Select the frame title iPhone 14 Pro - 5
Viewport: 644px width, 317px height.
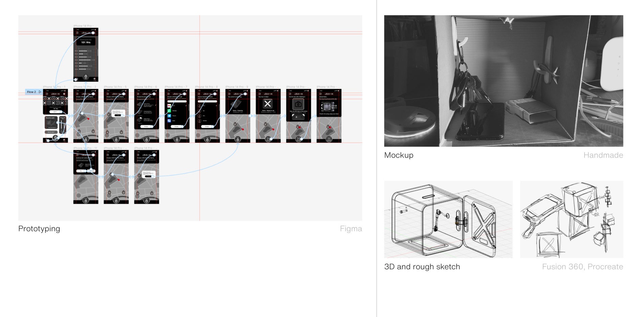point(115,87)
